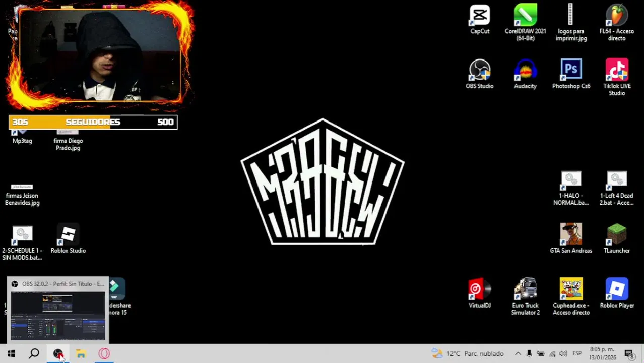Select the 1-HALO NORMAL.bat shortcut
644x363 pixels.
[x=571, y=189]
